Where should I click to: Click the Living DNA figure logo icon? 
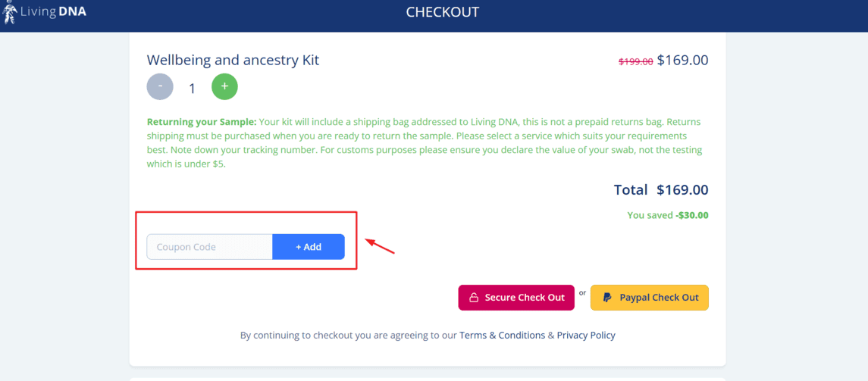(x=10, y=11)
